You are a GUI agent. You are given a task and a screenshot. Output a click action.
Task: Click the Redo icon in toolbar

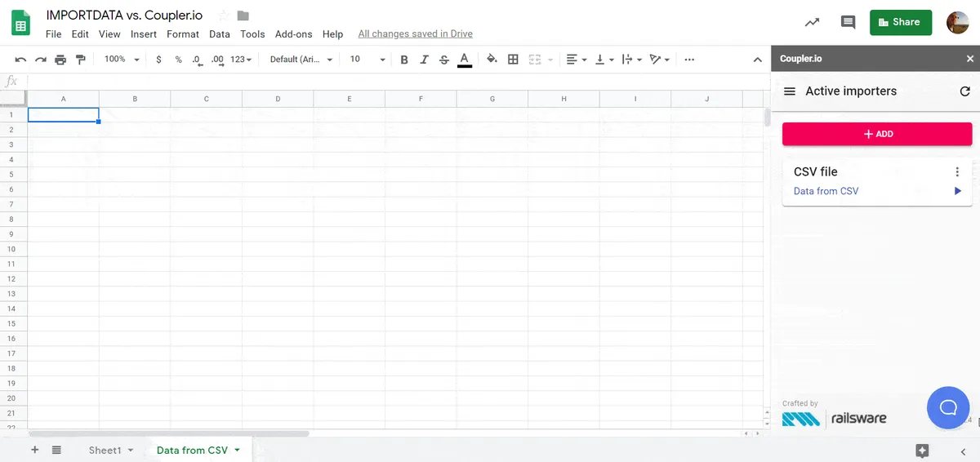[40, 60]
